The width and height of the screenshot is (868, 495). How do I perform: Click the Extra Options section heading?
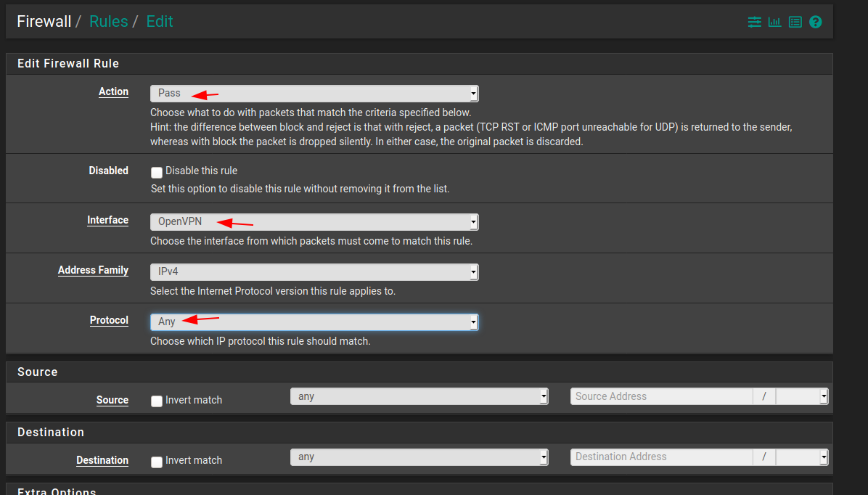point(57,491)
